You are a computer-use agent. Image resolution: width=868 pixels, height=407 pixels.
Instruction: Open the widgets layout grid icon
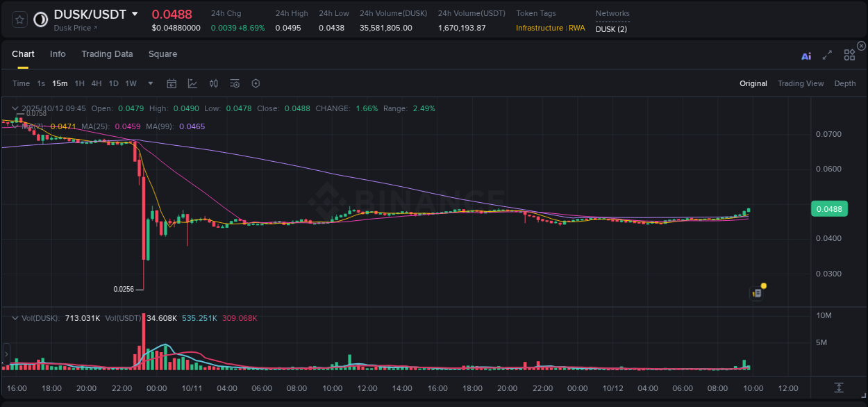(849, 56)
